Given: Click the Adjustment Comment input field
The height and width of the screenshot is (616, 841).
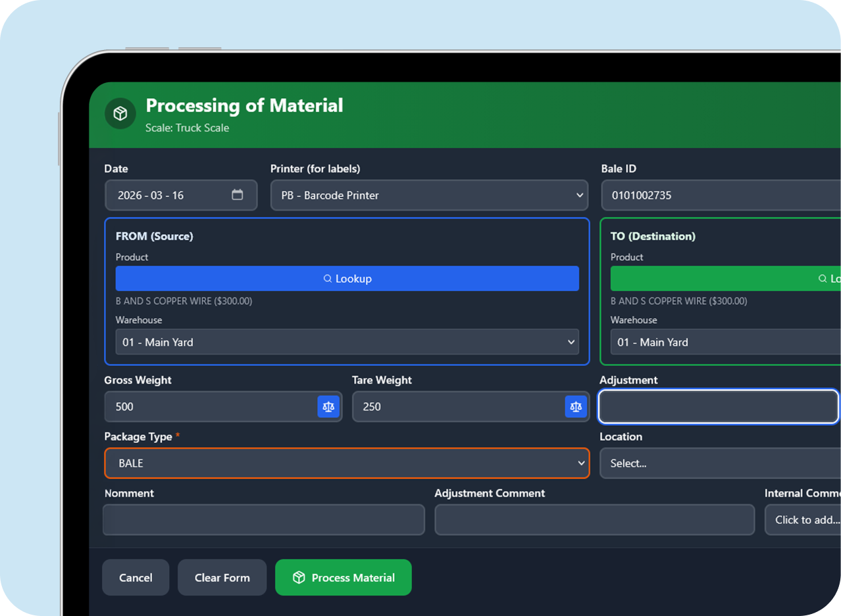Looking at the screenshot, I should click(595, 520).
